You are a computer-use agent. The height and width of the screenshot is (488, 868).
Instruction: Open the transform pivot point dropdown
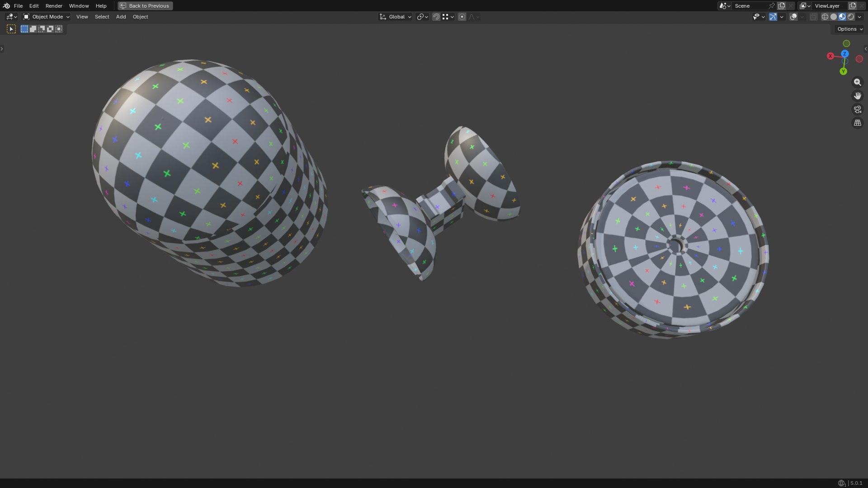[422, 17]
